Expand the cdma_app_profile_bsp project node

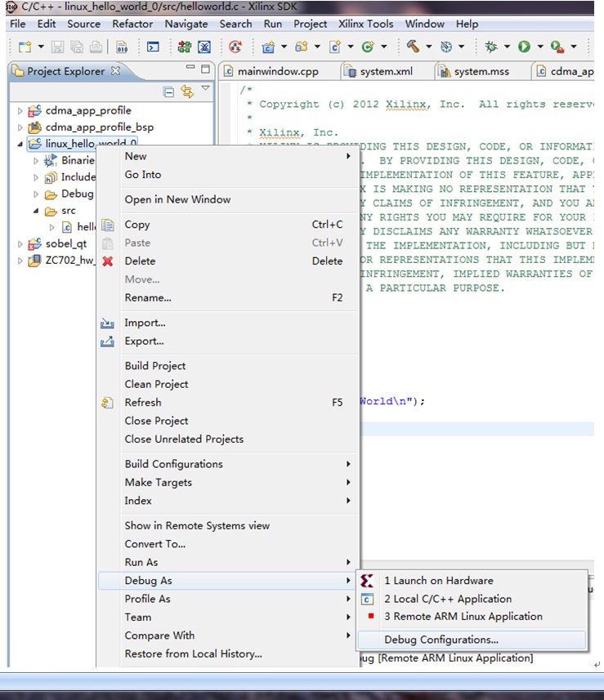click(x=20, y=127)
